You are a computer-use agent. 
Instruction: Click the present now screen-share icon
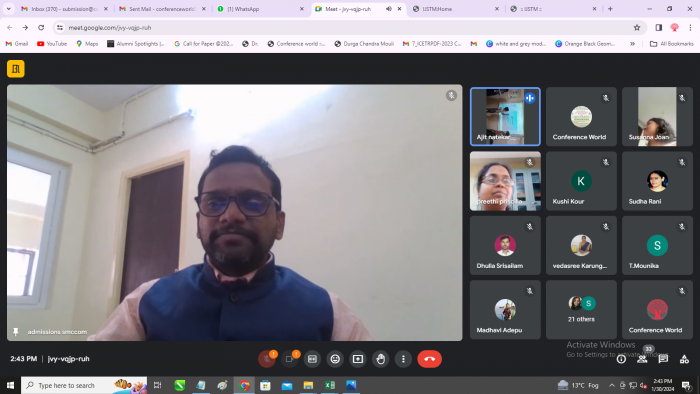click(x=358, y=359)
